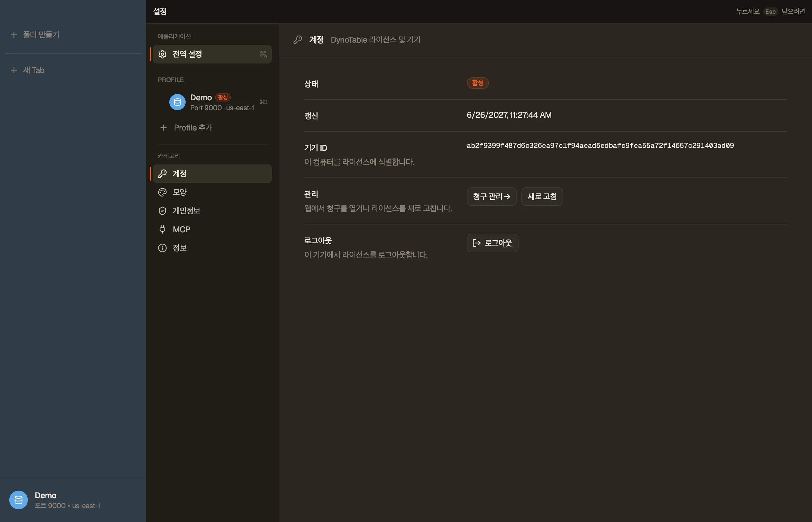Image resolution: width=812 pixels, height=522 pixels.
Task: Click the Demo database avatar at bottom left
Action: tap(18, 500)
